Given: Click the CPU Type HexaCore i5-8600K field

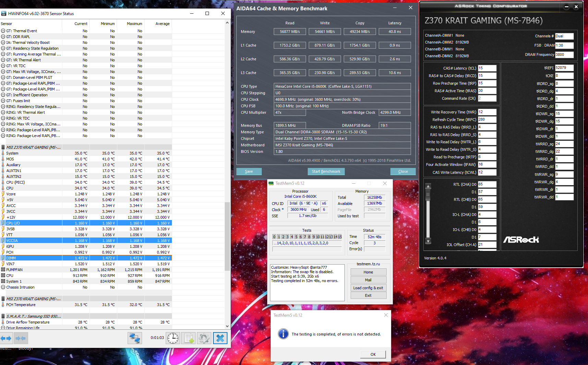Looking at the screenshot, I should [342, 86].
